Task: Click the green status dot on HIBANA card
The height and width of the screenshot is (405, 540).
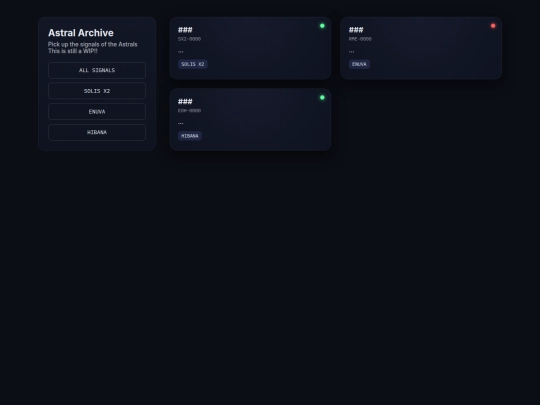Action: [x=322, y=97]
